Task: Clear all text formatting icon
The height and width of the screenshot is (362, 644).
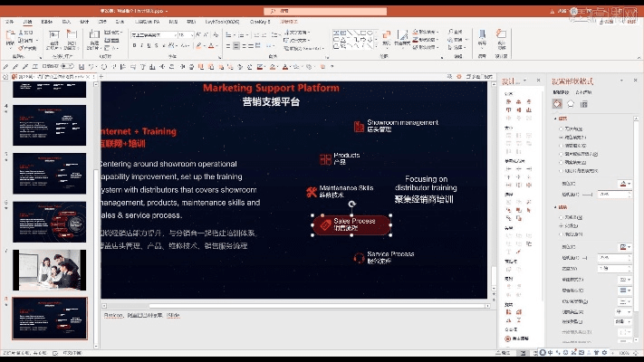Action: pyautogui.click(x=216, y=35)
